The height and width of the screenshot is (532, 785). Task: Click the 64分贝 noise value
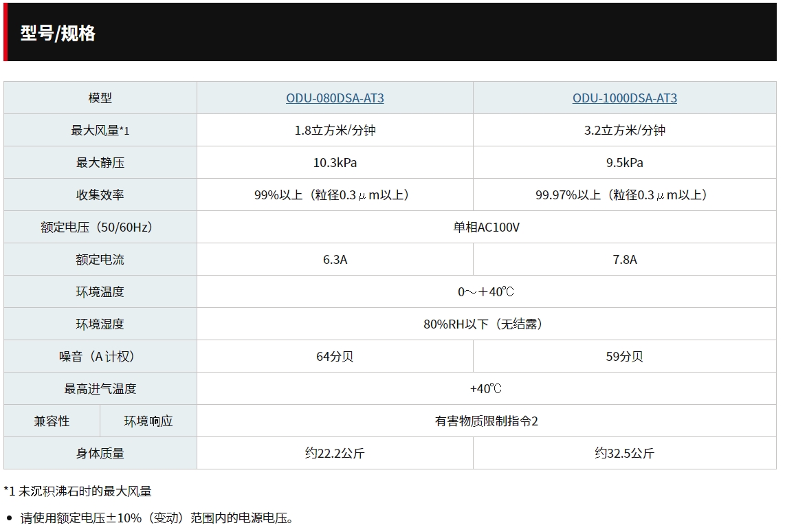(x=335, y=356)
